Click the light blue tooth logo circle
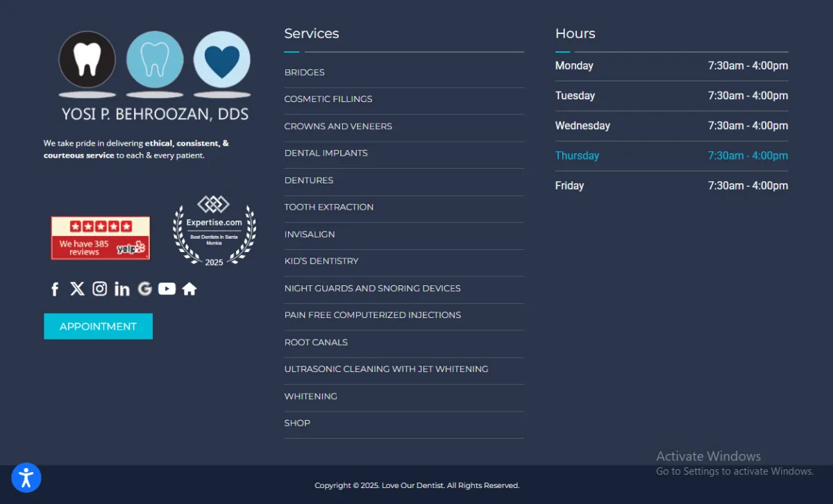Viewport: 833px width, 504px height. (155, 60)
